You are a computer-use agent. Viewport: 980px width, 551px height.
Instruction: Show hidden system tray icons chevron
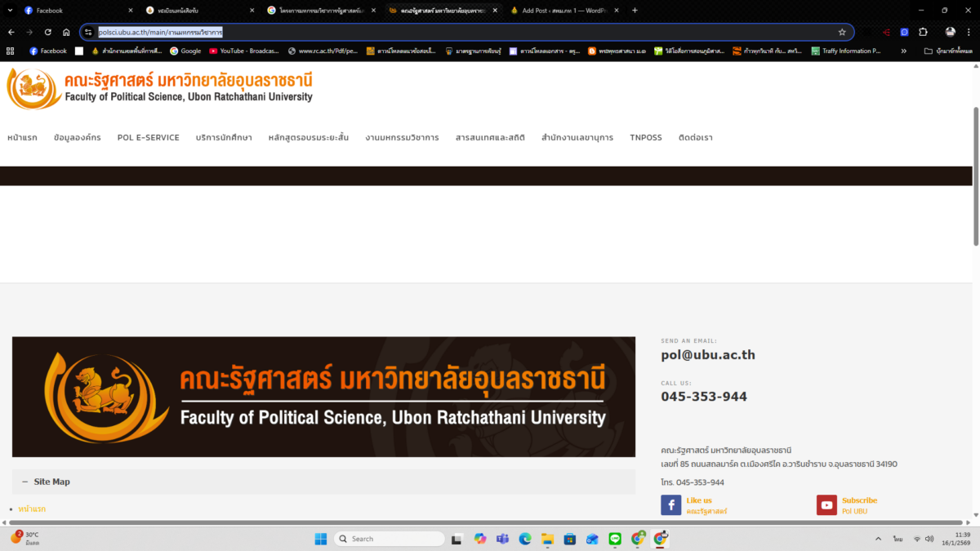878,539
